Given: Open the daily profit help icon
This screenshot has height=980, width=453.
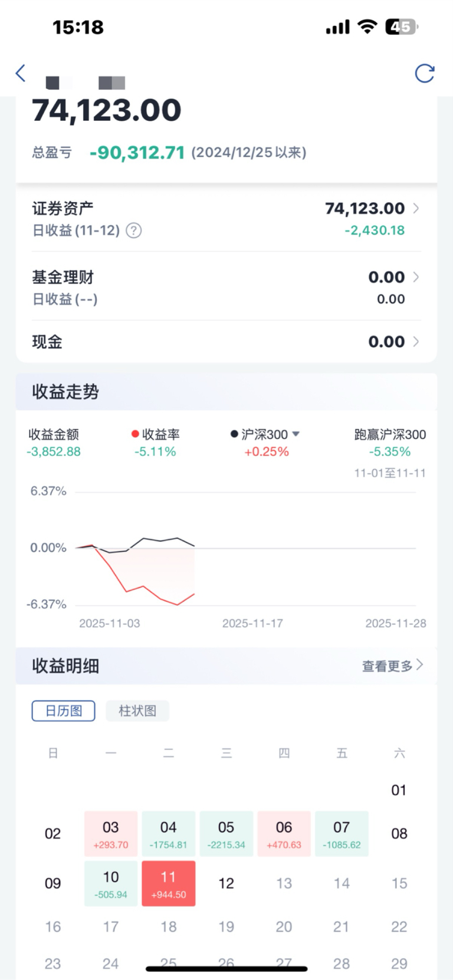Looking at the screenshot, I should (134, 230).
